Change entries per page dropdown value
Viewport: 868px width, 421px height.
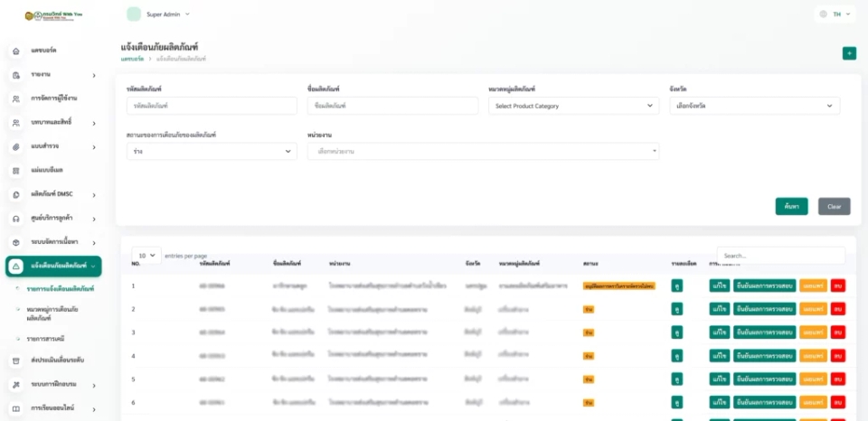[x=146, y=256]
